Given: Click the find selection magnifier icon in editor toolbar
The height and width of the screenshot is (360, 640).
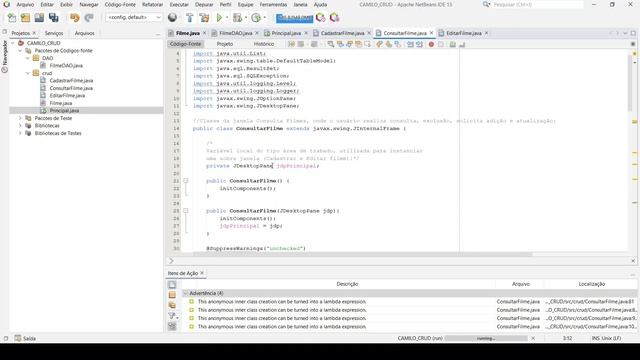Looking at the screenshot, I should (331, 44).
